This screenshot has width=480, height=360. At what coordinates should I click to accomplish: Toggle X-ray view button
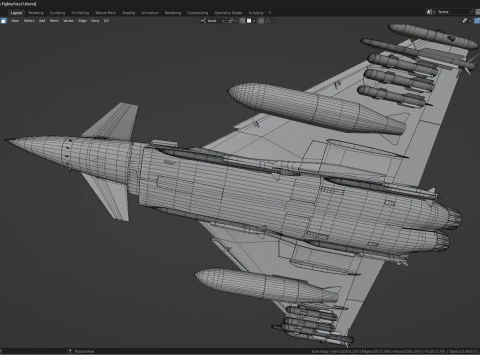(477, 21)
